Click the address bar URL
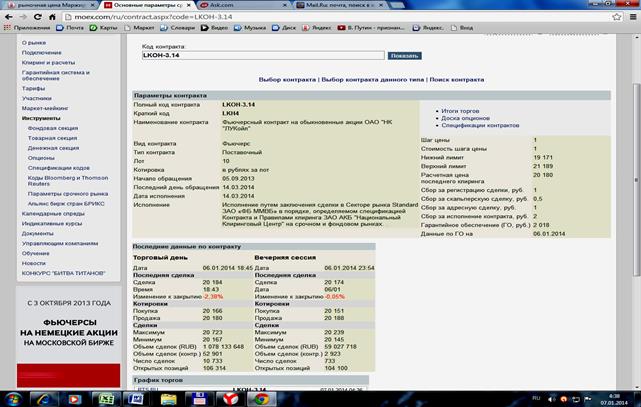 click(153, 17)
